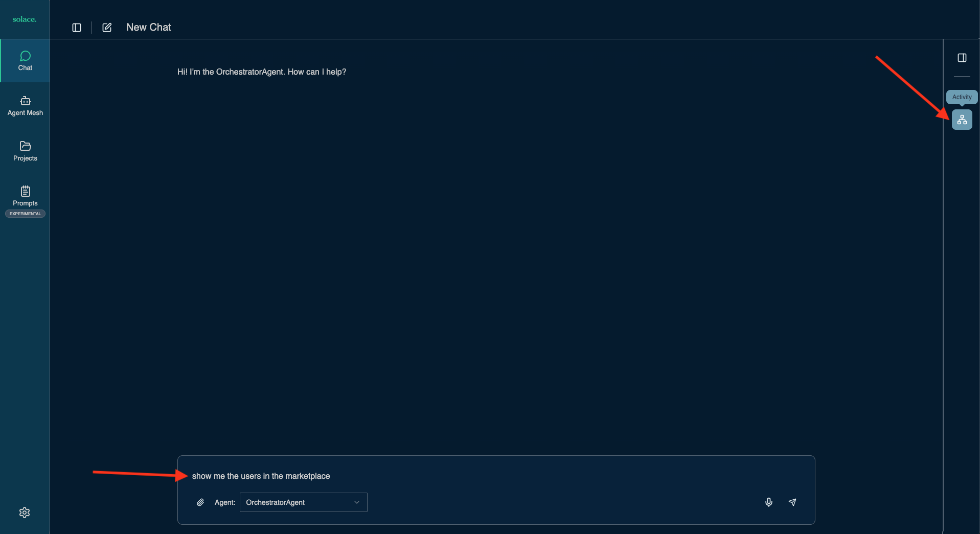Toggle the left conversation sidebar

click(x=77, y=27)
